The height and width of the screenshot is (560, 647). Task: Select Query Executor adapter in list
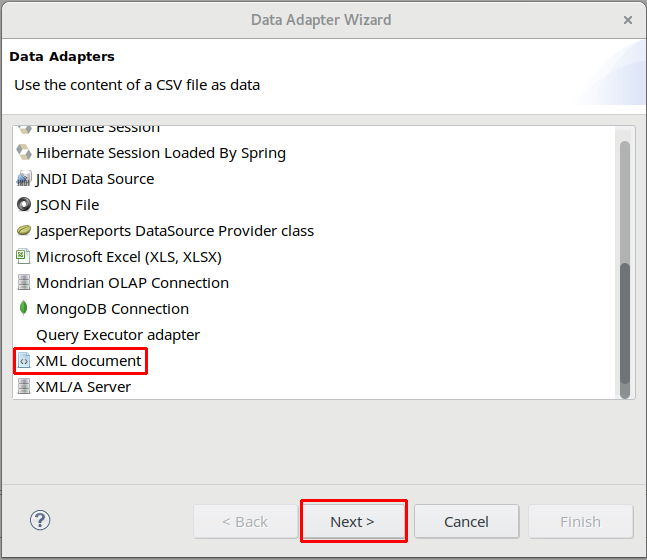coord(118,335)
